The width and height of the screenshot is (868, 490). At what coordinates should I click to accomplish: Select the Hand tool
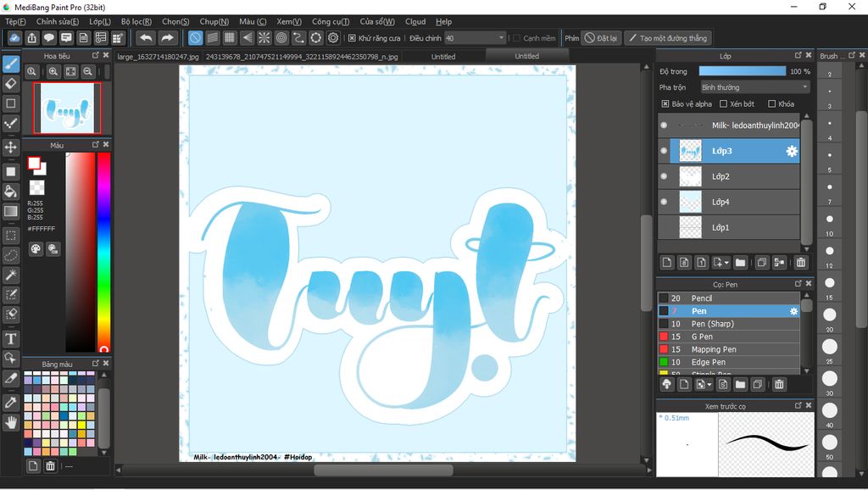pyautogui.click(x=10, y=422)
